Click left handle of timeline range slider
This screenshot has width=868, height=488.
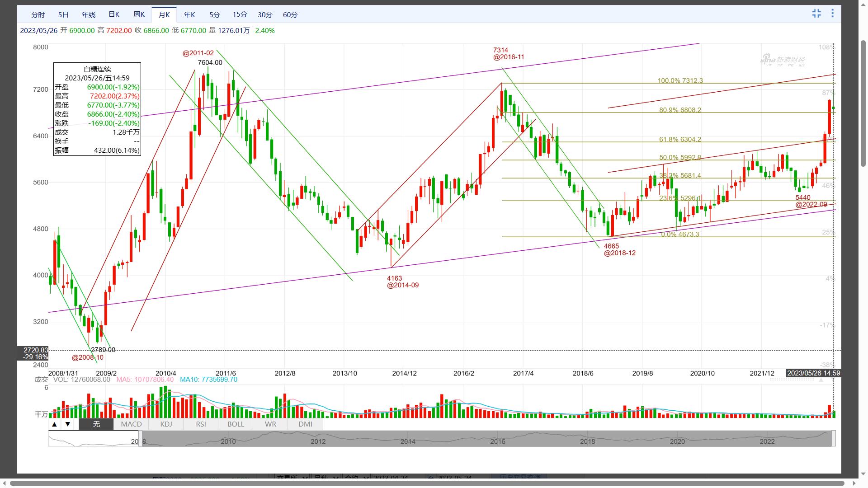coord(140,439)
